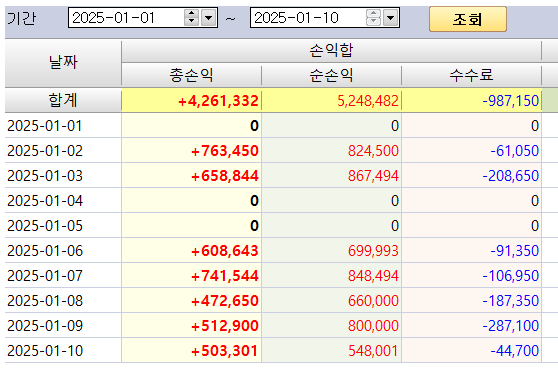Click 수수료 cell -61,050
558x371 pixels.
click(472, 150)
